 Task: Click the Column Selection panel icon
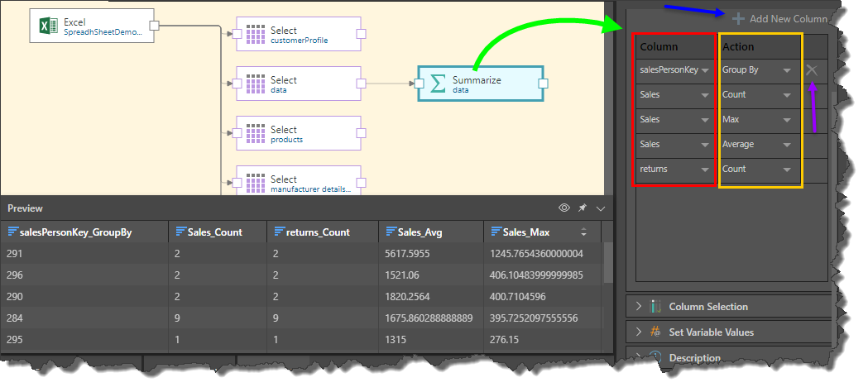[655, 307]
